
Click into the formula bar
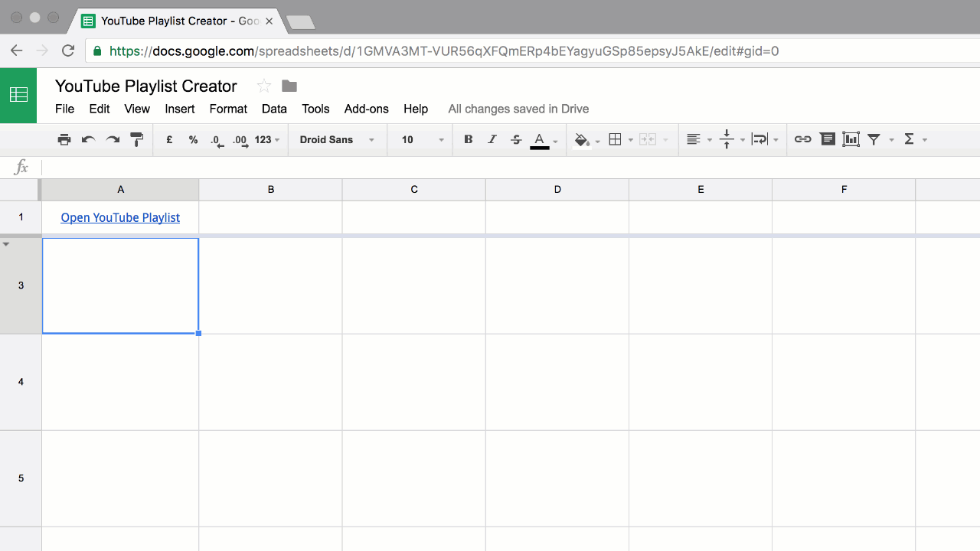tap(511, 168)
